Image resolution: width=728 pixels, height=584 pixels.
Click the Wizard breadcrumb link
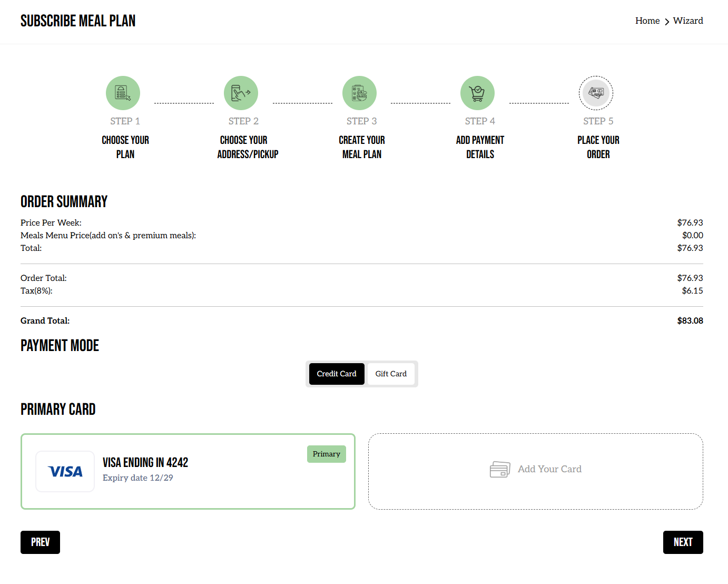(688, 21)
